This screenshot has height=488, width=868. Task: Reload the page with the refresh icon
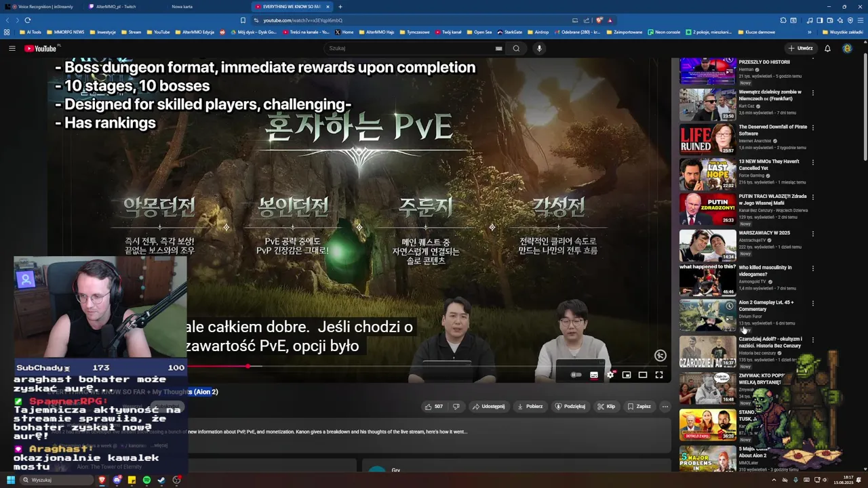(28, 20)
